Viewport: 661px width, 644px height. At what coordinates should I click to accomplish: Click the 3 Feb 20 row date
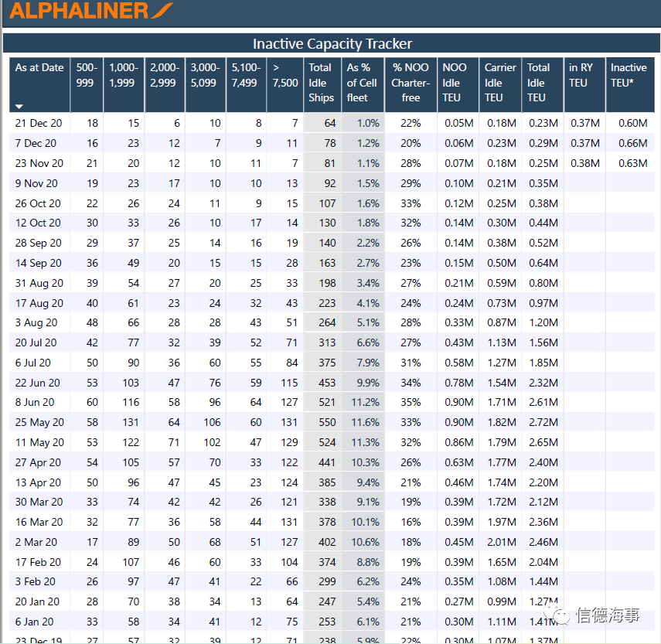[35, 582]
